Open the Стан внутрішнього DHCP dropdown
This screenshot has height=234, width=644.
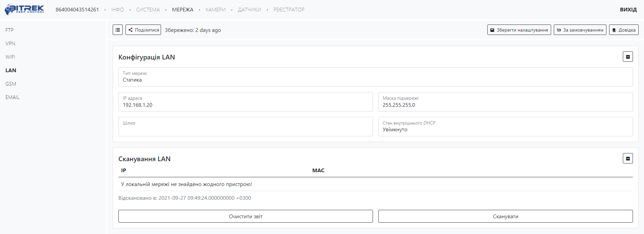click(505, 127)
